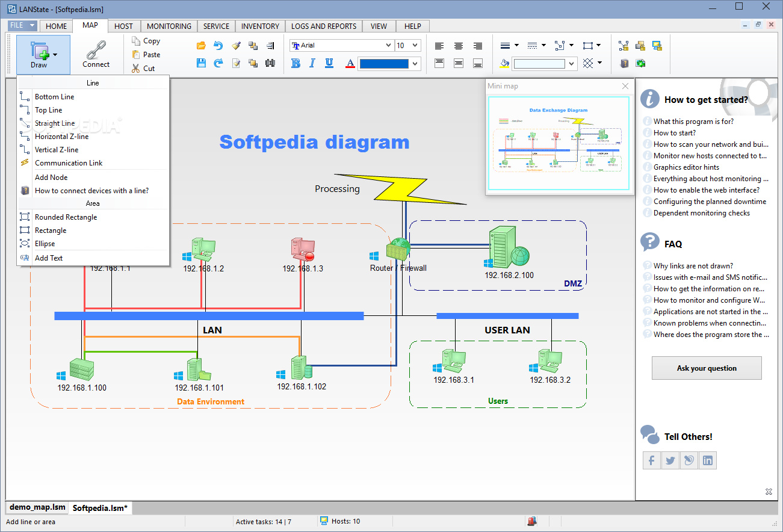Image resolution: width=783 pixels, height=532 pixels.
Task: Share on Facebook icon
Action: (x=652, y=460)
